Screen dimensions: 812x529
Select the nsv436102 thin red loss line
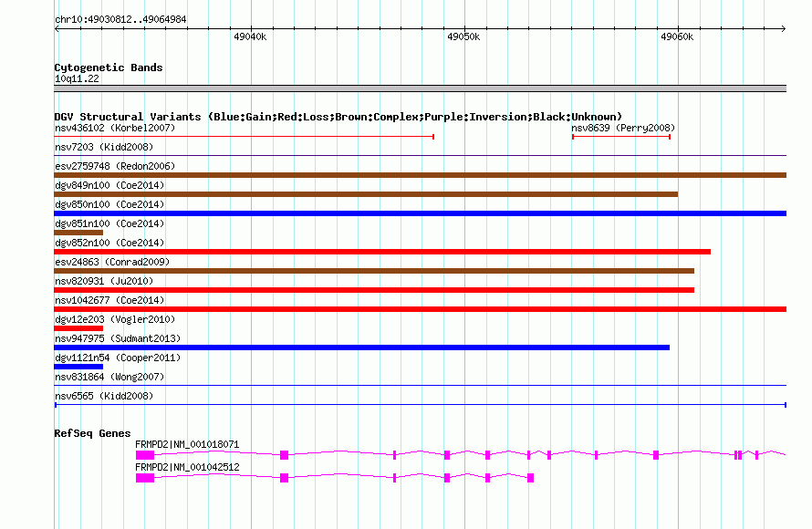(244, 137)
